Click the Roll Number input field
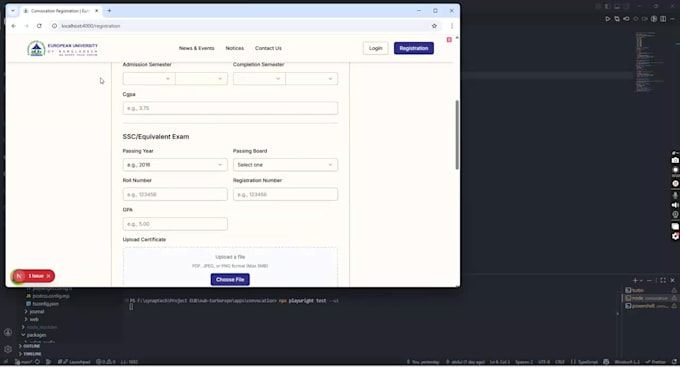 point(175,194)
